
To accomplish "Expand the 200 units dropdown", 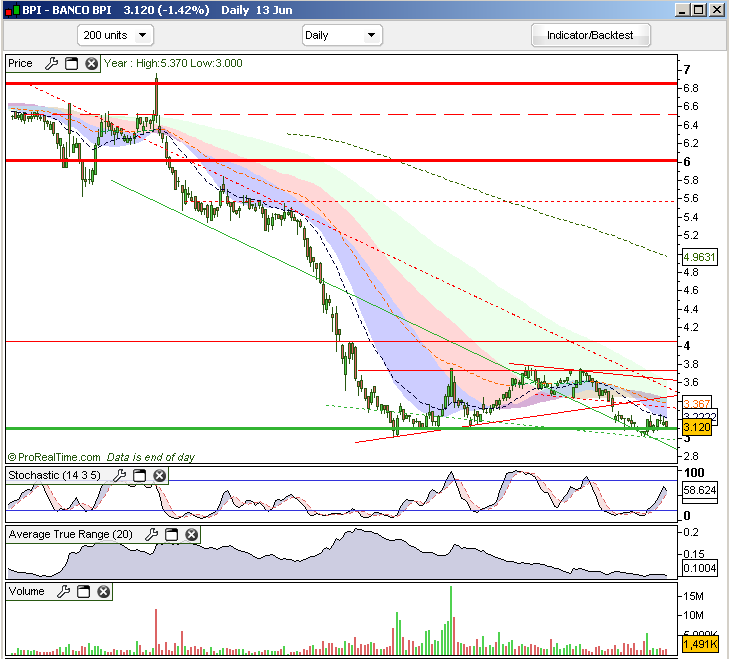I will click(115, 35).
